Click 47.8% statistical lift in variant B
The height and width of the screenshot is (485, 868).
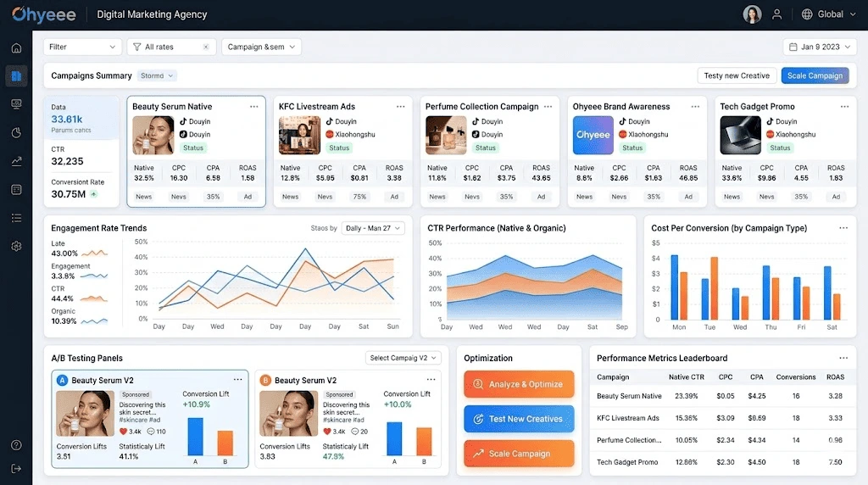tap(333, 457)
